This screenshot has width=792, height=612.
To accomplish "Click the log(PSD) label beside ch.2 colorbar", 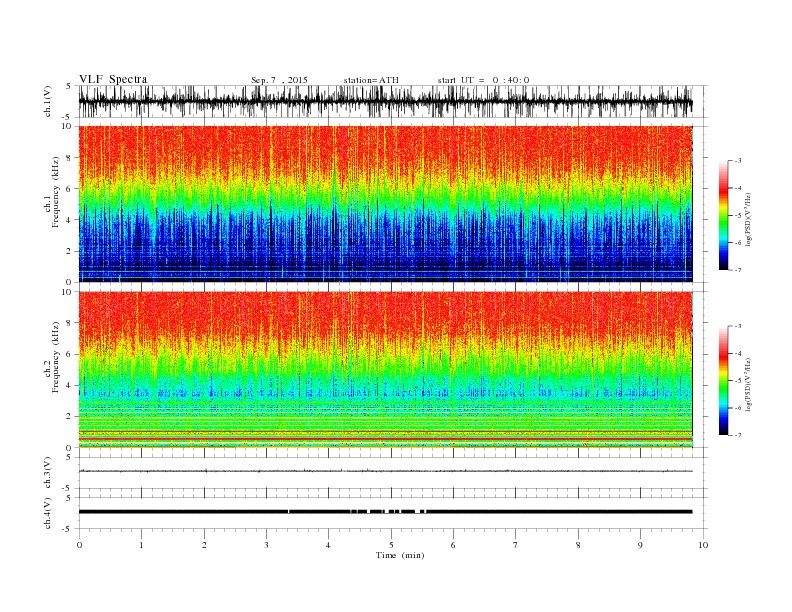I will (749, 384).
